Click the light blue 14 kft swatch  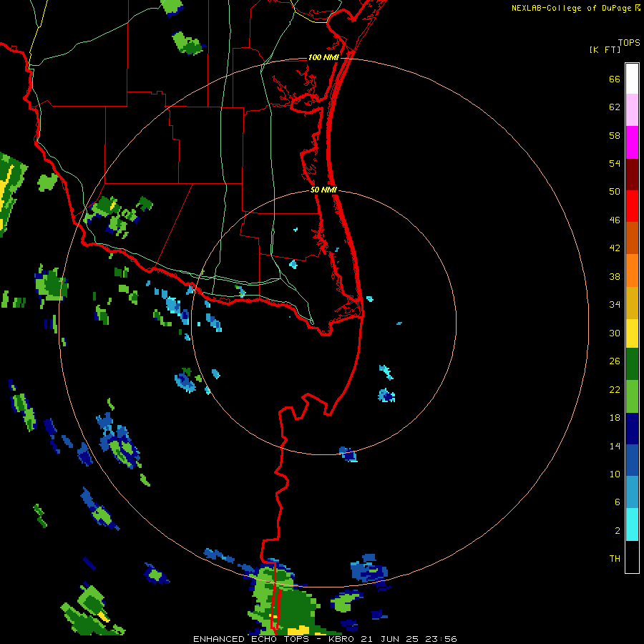632,492
